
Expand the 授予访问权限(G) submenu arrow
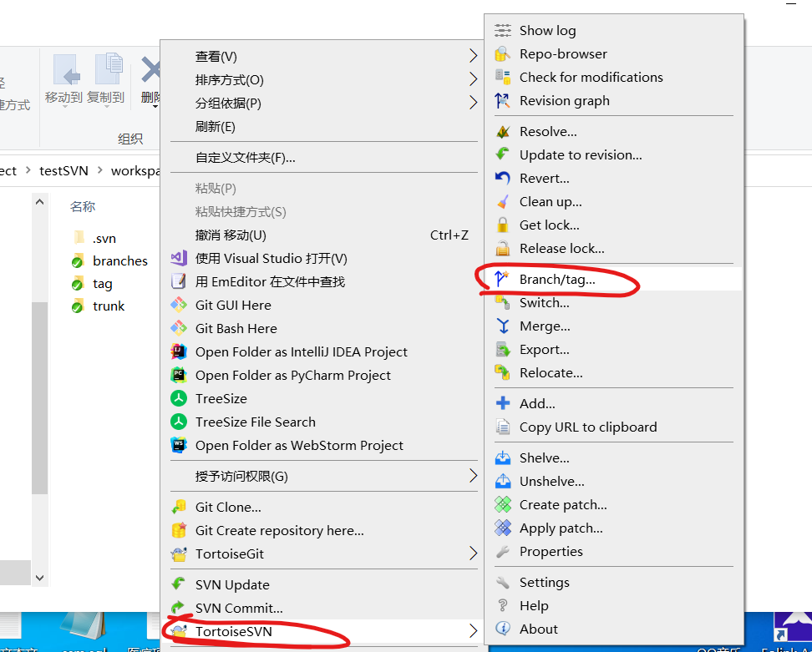click(x=473, y=476)
